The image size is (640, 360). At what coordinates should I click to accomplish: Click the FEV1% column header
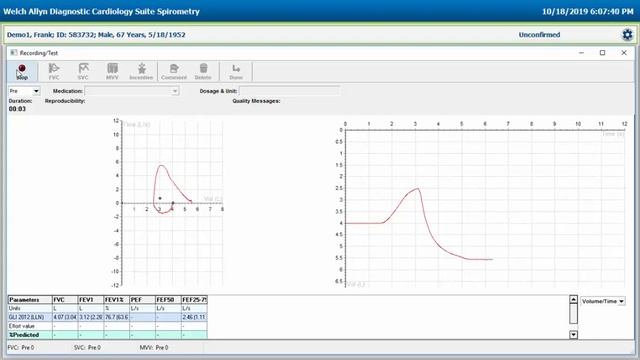[x=116, y=300]
